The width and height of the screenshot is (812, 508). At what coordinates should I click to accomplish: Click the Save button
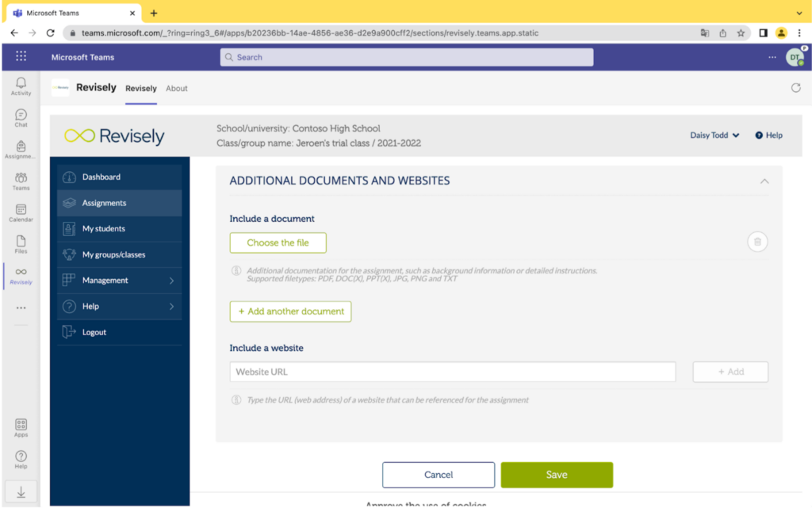click(557, 475)
